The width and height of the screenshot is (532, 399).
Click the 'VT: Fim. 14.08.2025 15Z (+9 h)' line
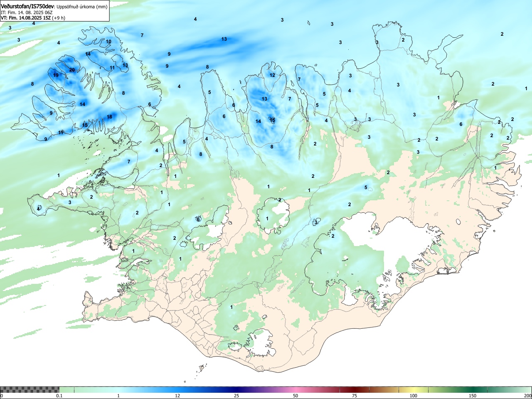click(33, 18)
